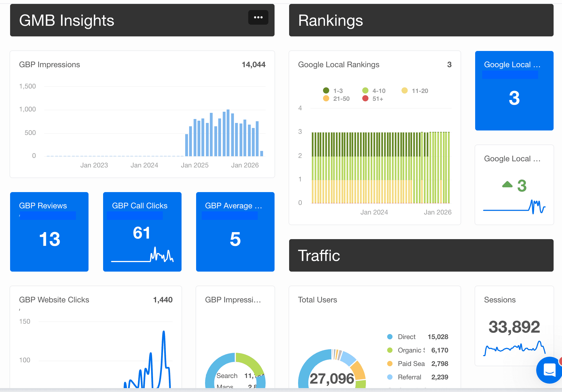
Task: Select the Referral legend dot
Action: click(390, 377)
